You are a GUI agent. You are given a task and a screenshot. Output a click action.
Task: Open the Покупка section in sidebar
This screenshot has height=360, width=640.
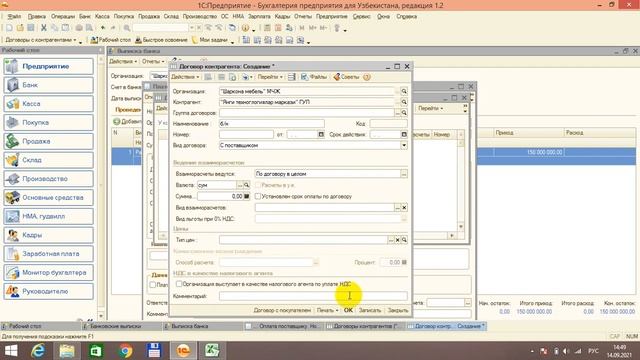click(x=49, y=122)
